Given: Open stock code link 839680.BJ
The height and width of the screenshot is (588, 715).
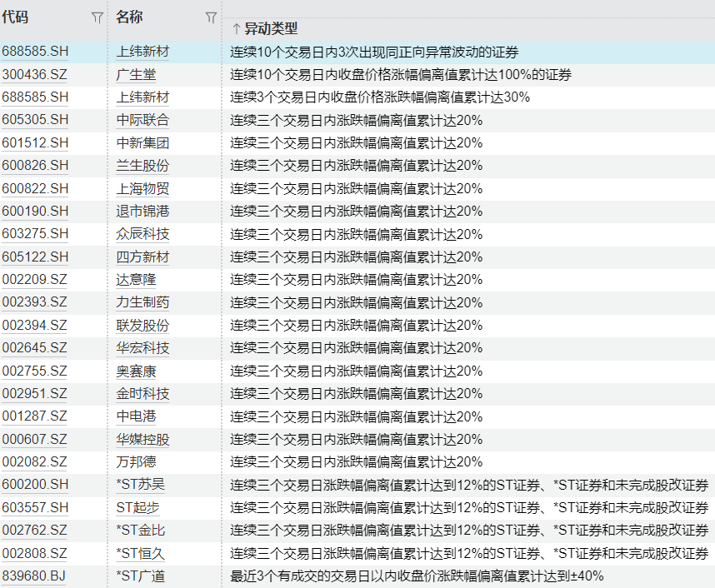Looking at the screenshot, I should tap(33, 576).
